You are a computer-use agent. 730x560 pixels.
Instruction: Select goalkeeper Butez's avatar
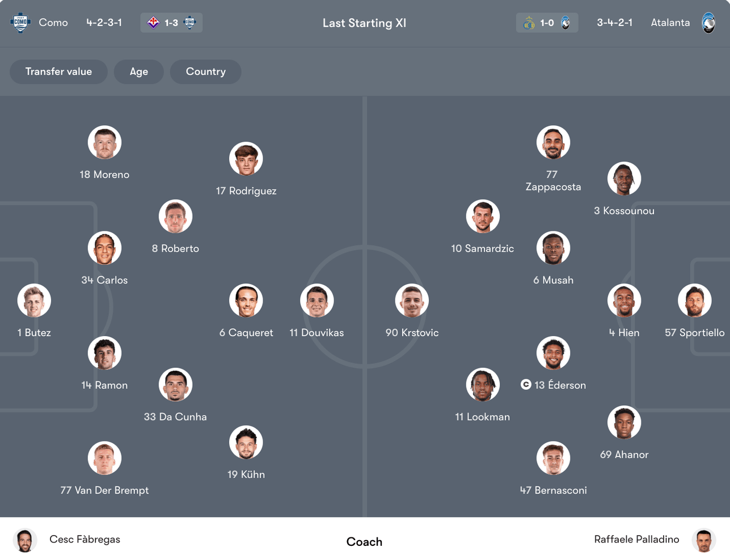(34, 301)
